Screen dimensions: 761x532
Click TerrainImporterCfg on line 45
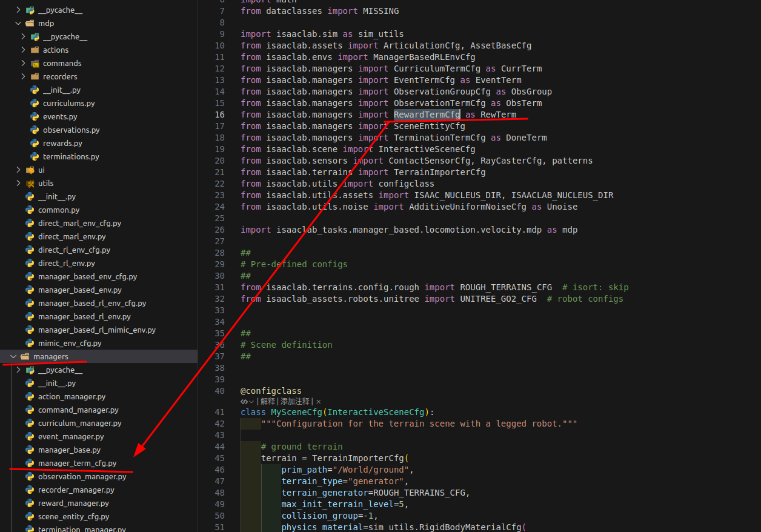click(358, 458)
